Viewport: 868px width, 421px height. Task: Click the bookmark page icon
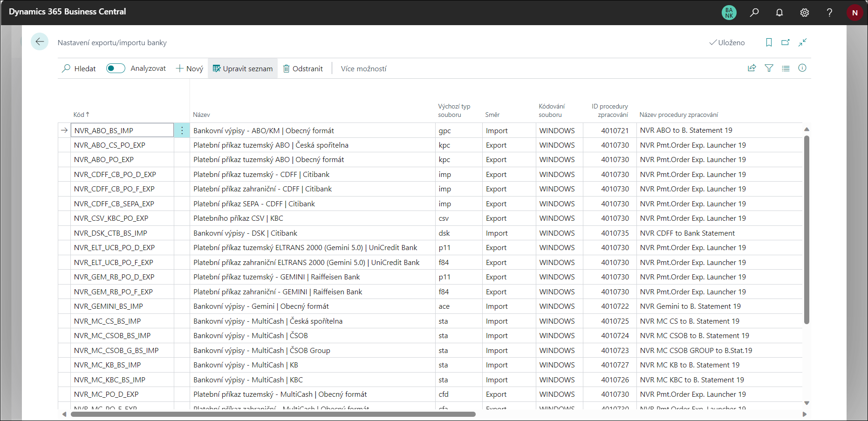point(769,42)
